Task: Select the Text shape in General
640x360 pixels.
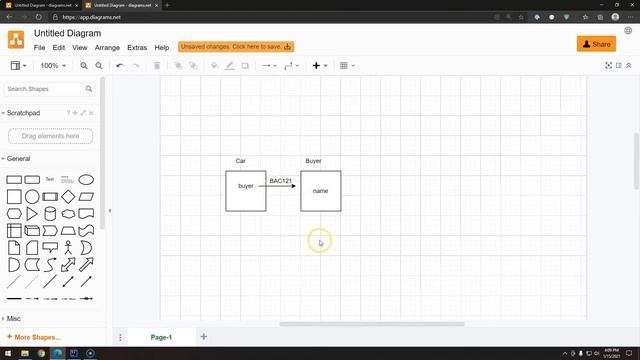Action: 50,179
